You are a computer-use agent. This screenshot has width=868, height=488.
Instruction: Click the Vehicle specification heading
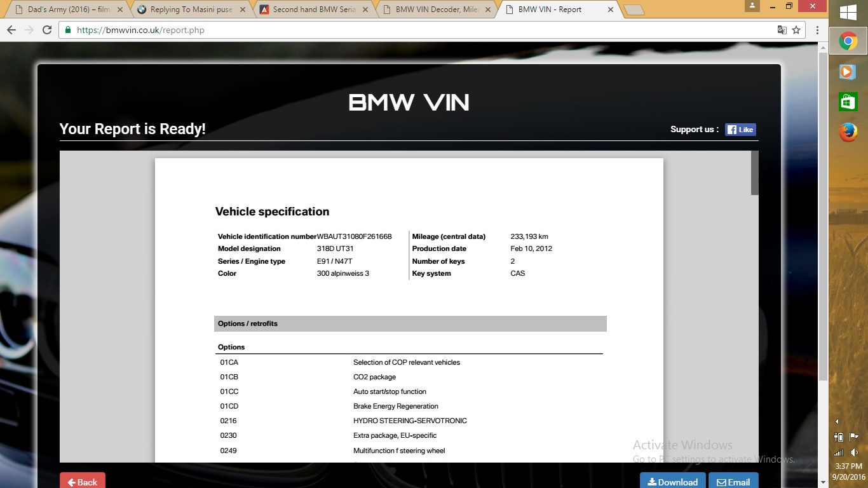point(272,212)
